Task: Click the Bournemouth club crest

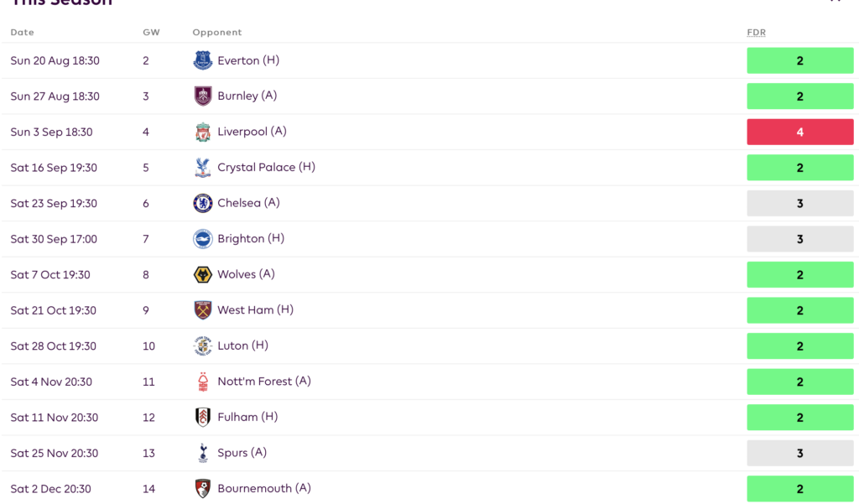Action: [202, 488]
